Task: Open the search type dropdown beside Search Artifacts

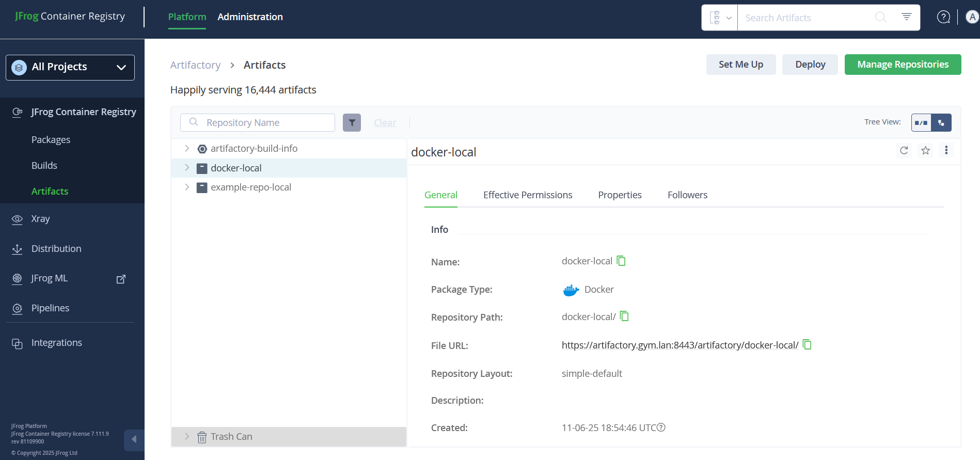Action: point(720,18)
